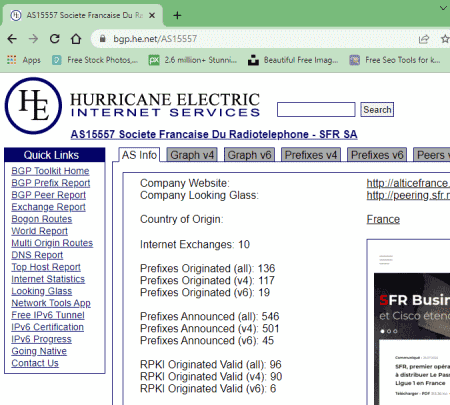The height and width of the screenshot is (405, 450).
Task: Open the Free Stock Photos bookmark
Action: point(95,60)
